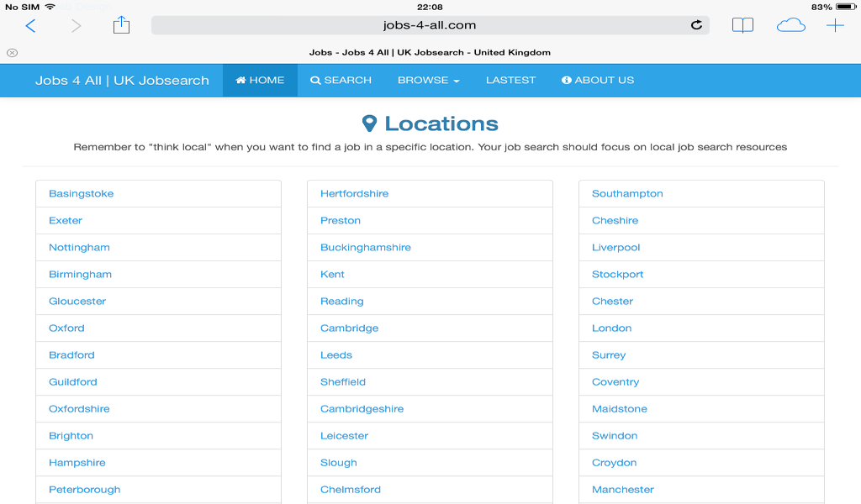Screen dimensions: 861x504
Task: Open iCloud Tabs via the cloud icon
Action: click(790, 25)
